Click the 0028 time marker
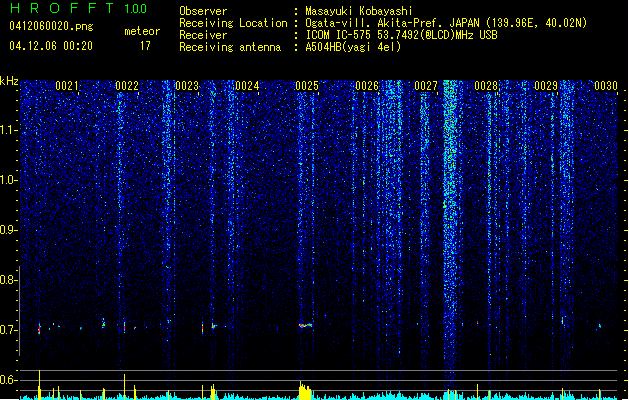 [486, 86]
